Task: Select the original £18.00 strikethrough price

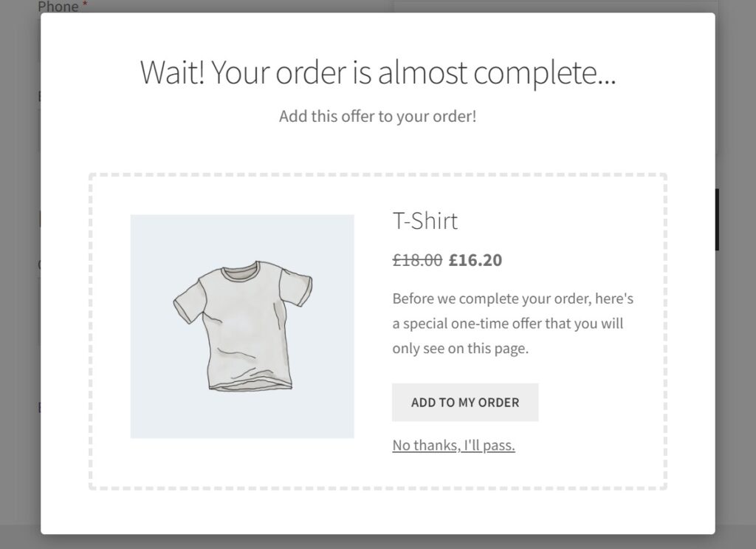Action: pos(416,260)
